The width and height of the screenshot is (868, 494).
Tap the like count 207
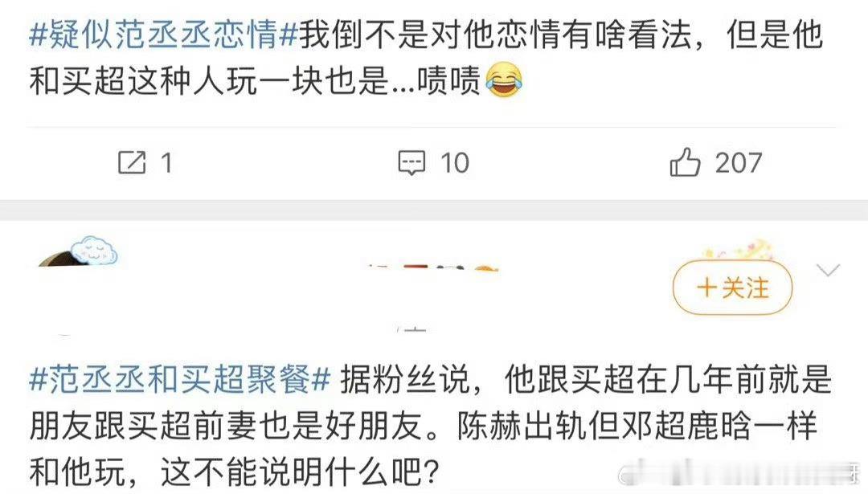(x=739, y=162)
